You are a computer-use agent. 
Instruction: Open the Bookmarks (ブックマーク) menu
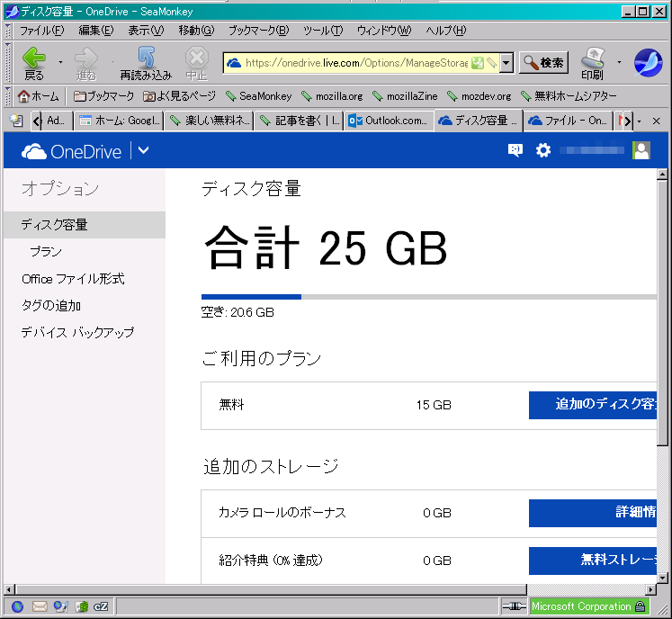[258, 31]
